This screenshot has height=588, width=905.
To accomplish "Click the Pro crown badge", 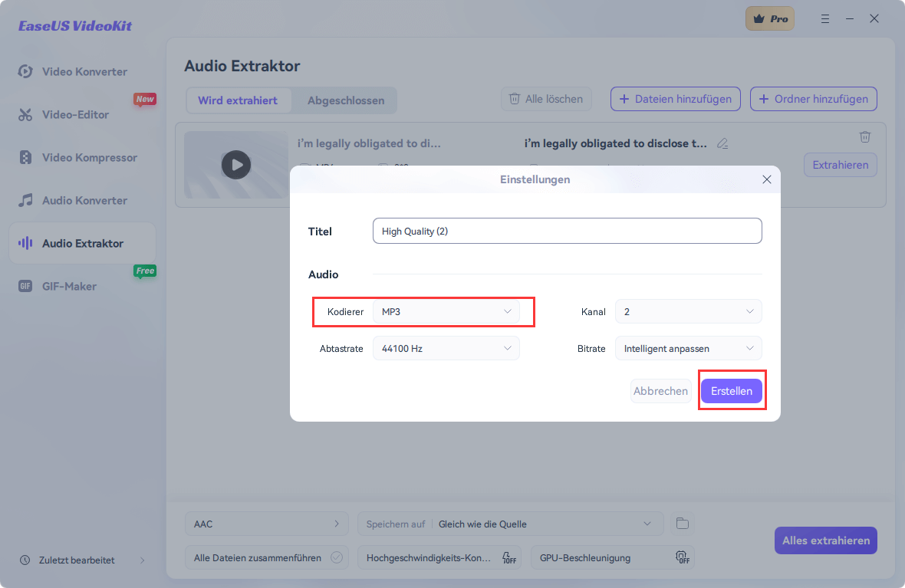I will point(769,18).
